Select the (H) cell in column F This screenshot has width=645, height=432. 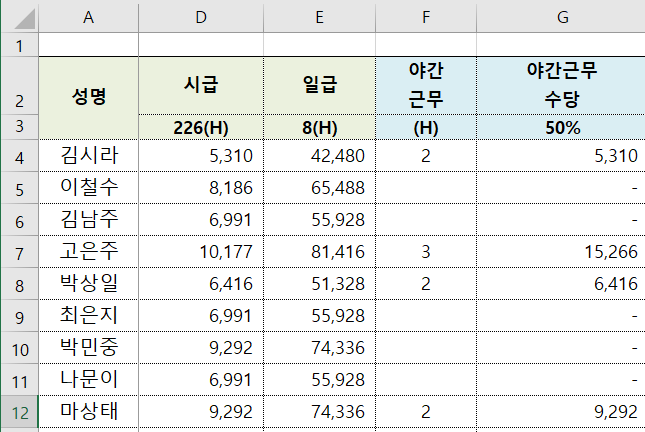(x=426, y=127)
